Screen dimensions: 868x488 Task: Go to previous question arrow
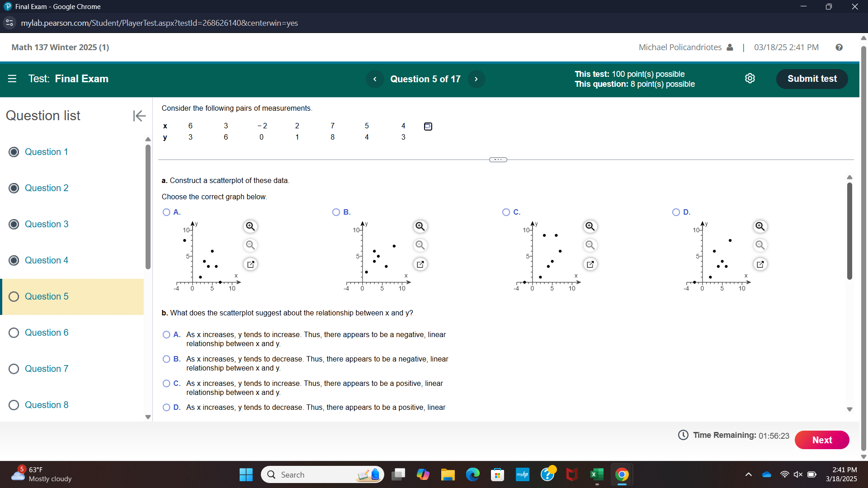coord(375,79)
